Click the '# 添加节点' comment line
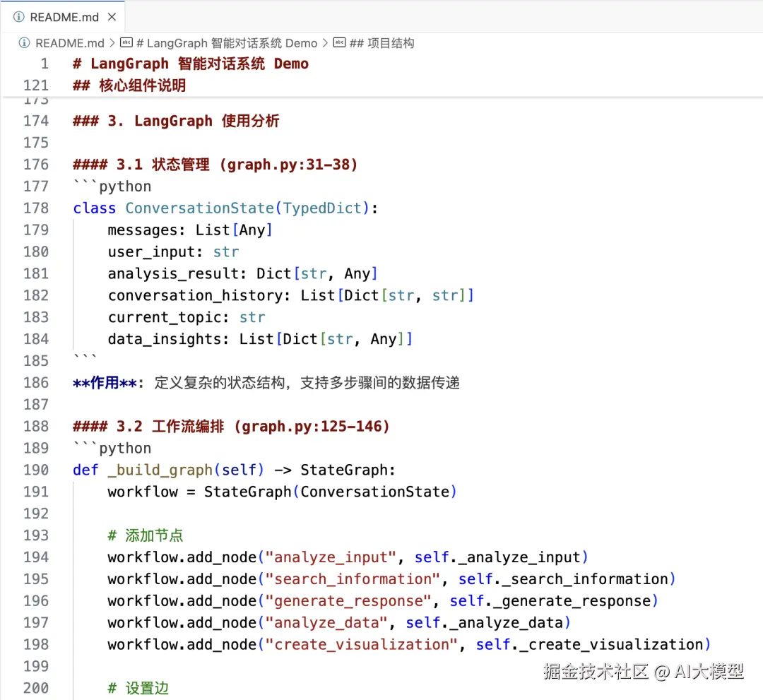 [145, 535]
